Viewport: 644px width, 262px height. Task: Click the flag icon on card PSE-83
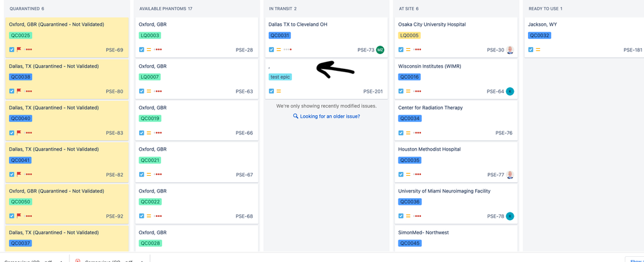(19, 133)
